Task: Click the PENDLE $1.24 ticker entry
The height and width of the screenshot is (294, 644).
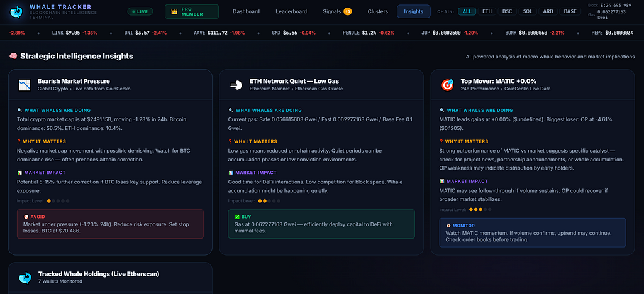Action: (x=367, y=33)
